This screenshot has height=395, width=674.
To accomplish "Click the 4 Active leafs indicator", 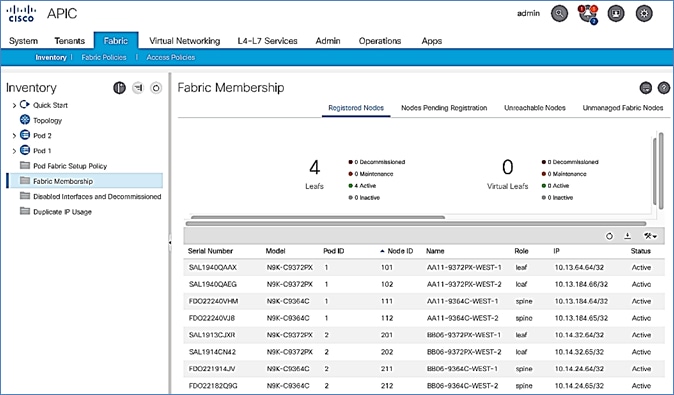I will 362,186.
